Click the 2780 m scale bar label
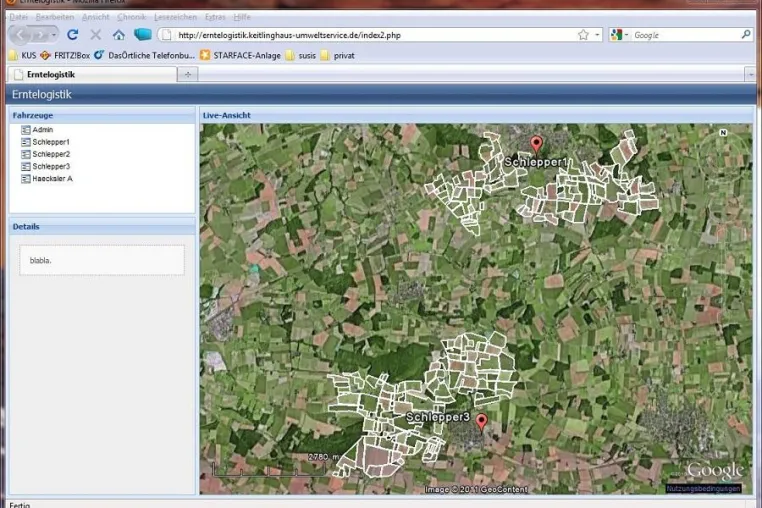Viewport: 762px width, 508px height. click(324, 457)
